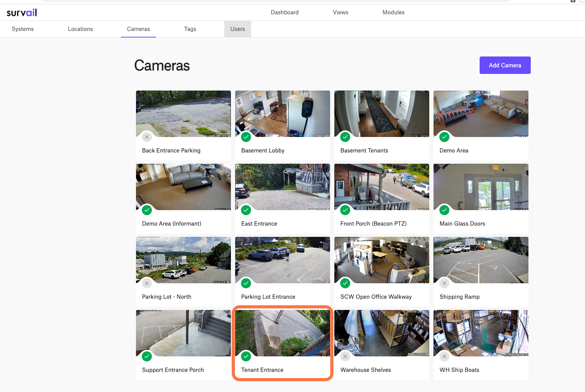Image resolution: width=585 pixels, height=392 pixels.
Task: Open WH Ship Boats camera thumbnail
Action: 481,333
